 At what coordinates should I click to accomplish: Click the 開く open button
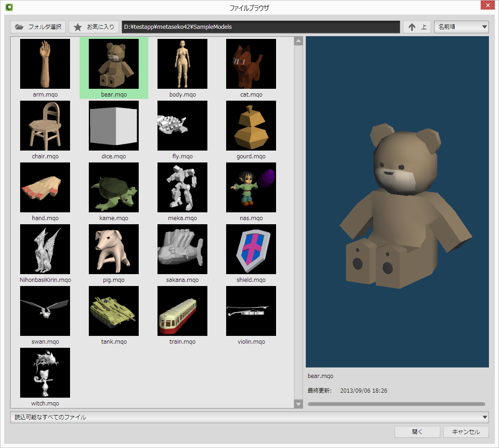click(417, 432)
